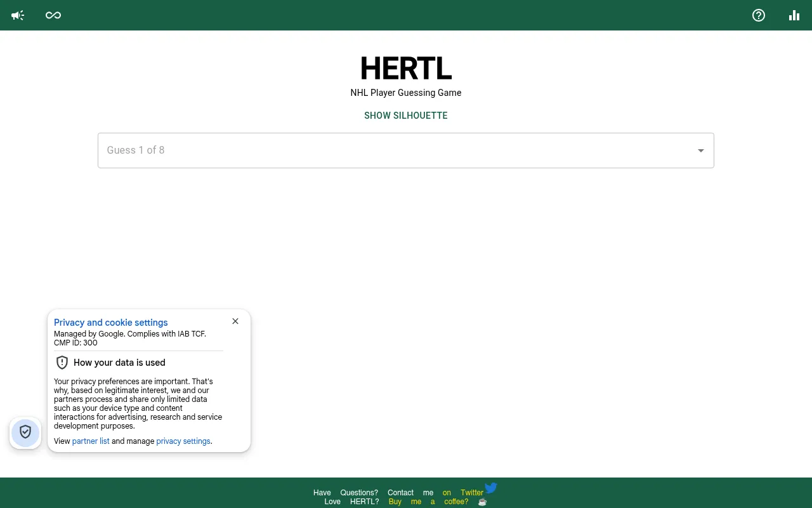Click 'NHL Player Guessing Game' subtitle
812x508 pixels.
(x=406, y=93)
